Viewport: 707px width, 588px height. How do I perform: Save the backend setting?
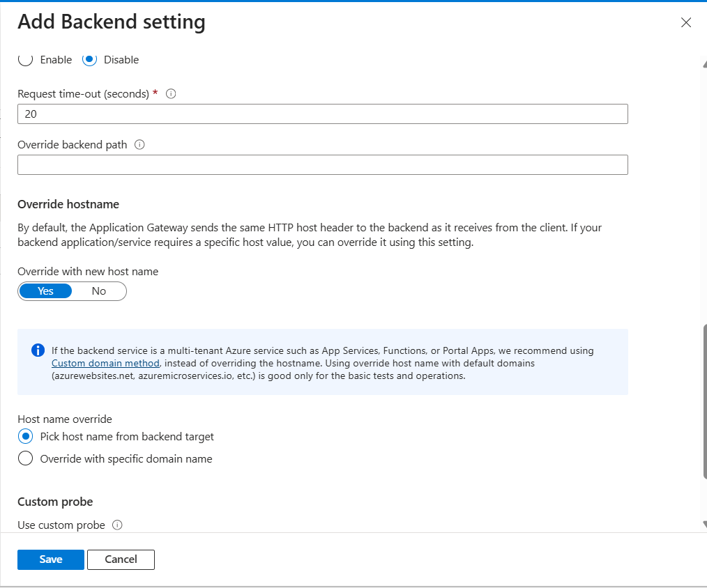(51, 559)
